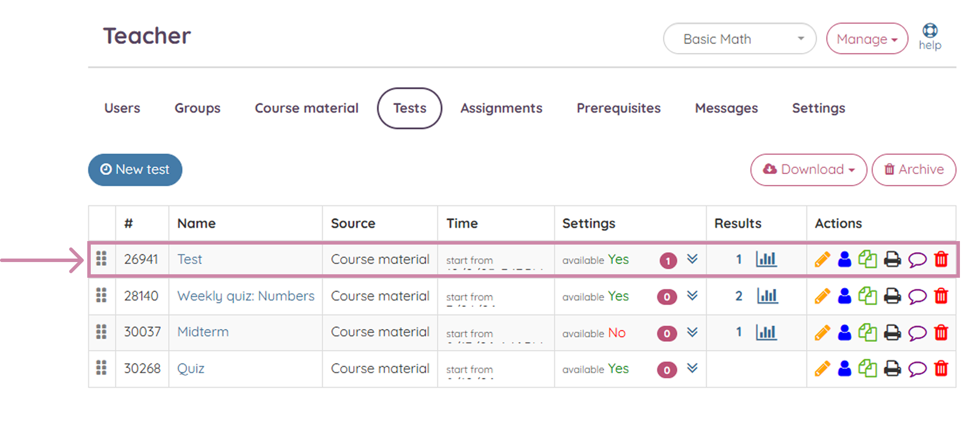
Task: Open the Midterm test link
Action: [203, 332]
